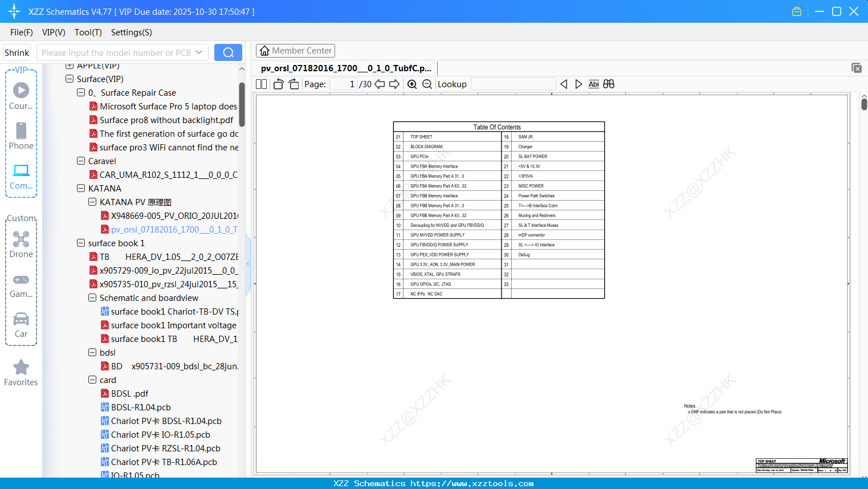The image size is (868, 489).
Task: Collapse the Surface Repair Case folder
Action: click(x=81, y=93)
